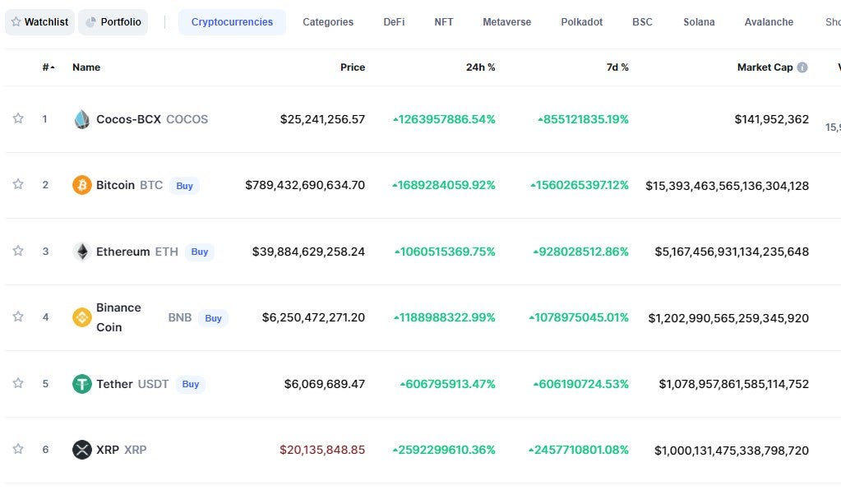Click Binance Coin 7d change 1078975045.01%
The height and width of the screenshot is (504, 841).
[x=579, y=317]
